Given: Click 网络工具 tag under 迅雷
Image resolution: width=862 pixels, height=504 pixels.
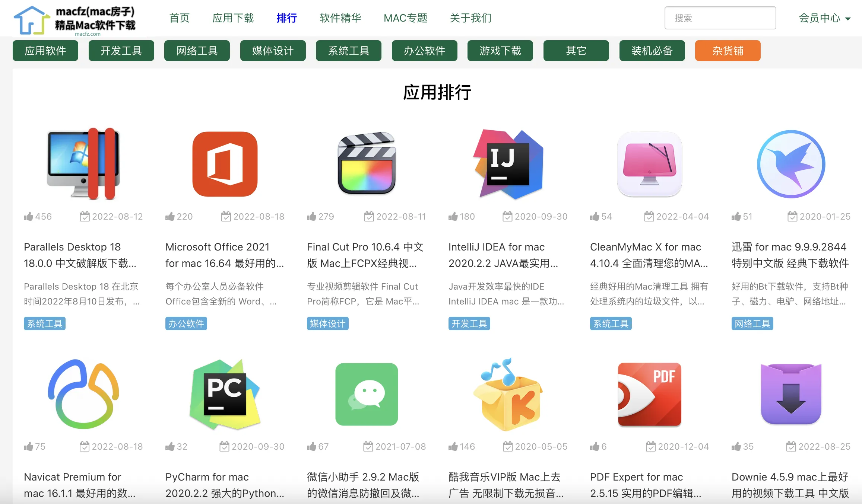Looking at the screenshot, I should pos(752,323).
